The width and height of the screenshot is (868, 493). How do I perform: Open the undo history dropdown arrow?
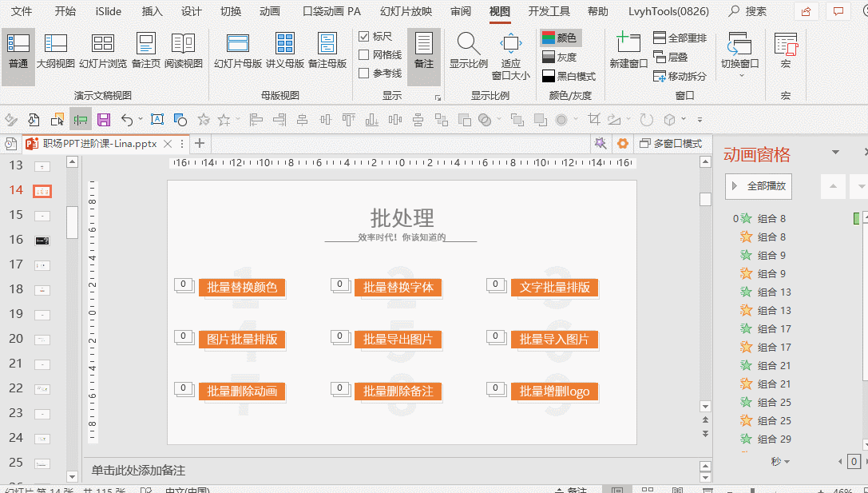click(x=141, y=119)
